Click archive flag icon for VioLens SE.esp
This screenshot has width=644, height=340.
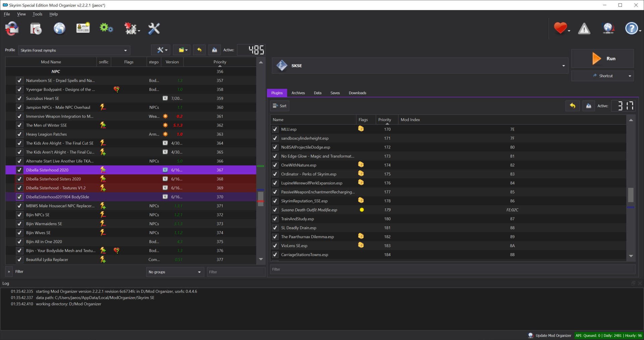(361, 245)
